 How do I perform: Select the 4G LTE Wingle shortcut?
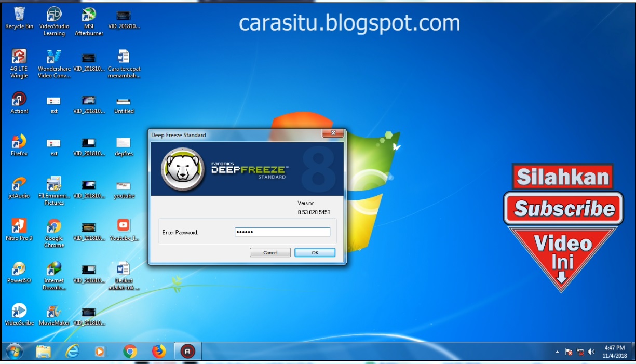tap(19, 64)
